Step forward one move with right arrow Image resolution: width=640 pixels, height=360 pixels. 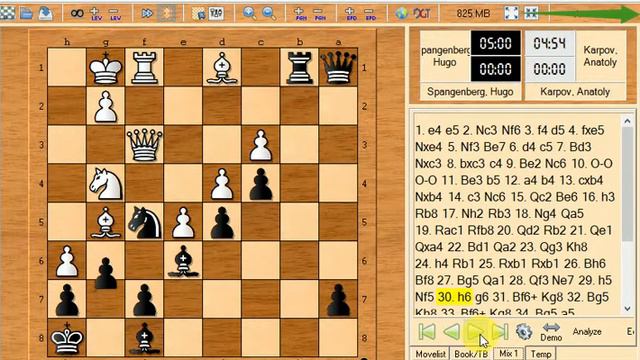click(x=476, y=331)
